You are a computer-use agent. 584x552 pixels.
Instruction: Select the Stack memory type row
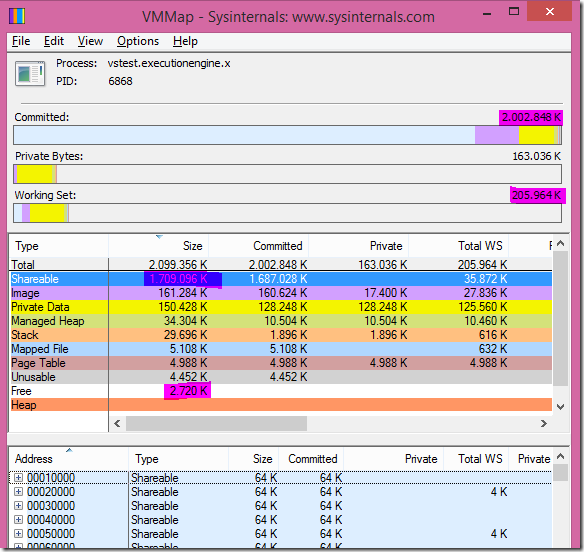click(x=281, y=335)
